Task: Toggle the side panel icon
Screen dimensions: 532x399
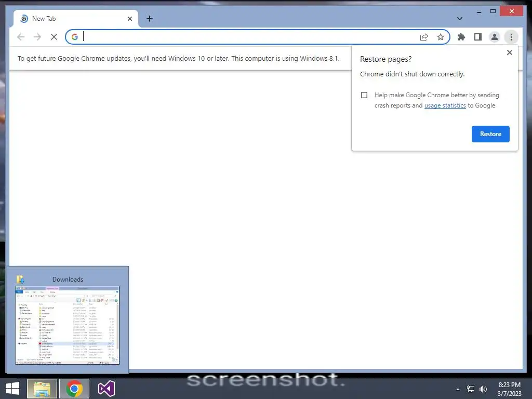Action: tap(478, 37)
